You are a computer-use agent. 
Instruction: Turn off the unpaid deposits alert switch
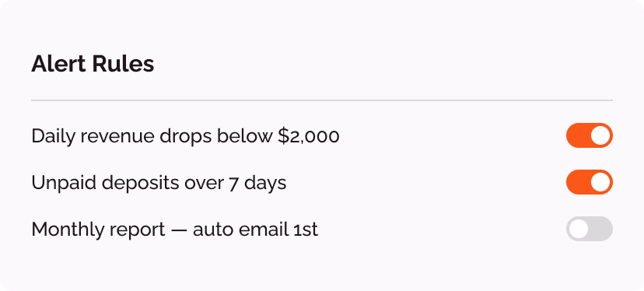point(590,182)
